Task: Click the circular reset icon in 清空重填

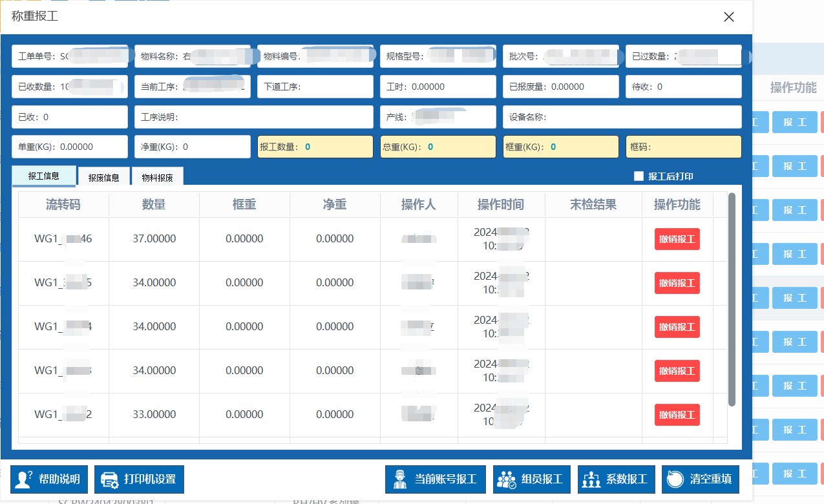Action: (x=675, y=479)
